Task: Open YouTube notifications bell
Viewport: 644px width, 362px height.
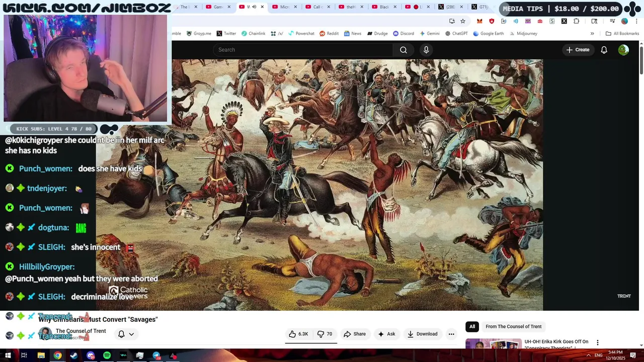Action: point(604,50)
